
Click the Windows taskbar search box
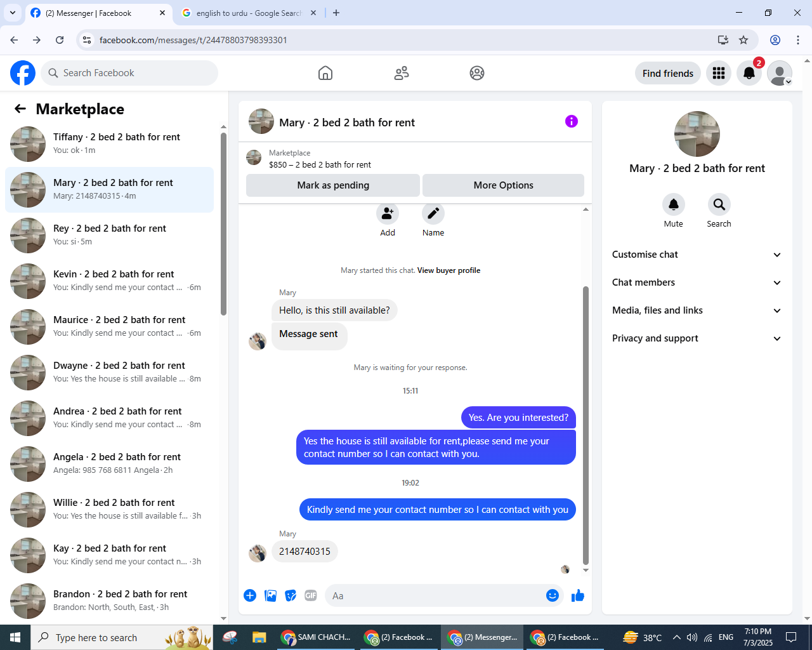(122, 637)
